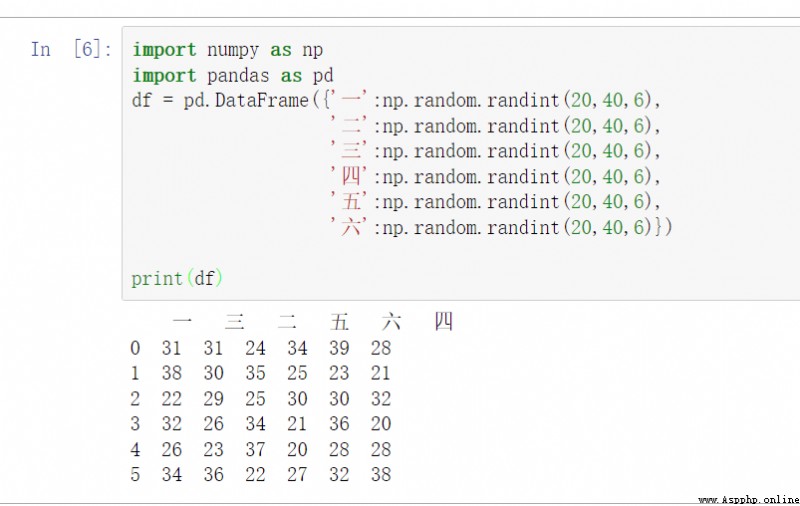Viewport: 800px width, 506px height.
Task: Click value 37 in output row 4
Action: point(255,449)
